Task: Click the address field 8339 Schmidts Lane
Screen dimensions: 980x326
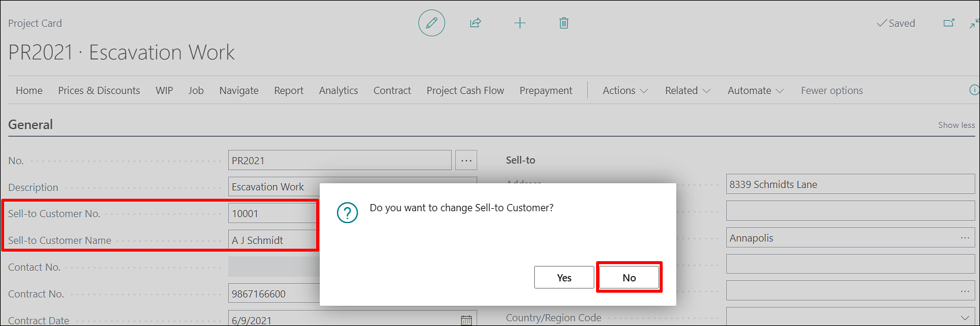Action: click(x=850, y=184)
